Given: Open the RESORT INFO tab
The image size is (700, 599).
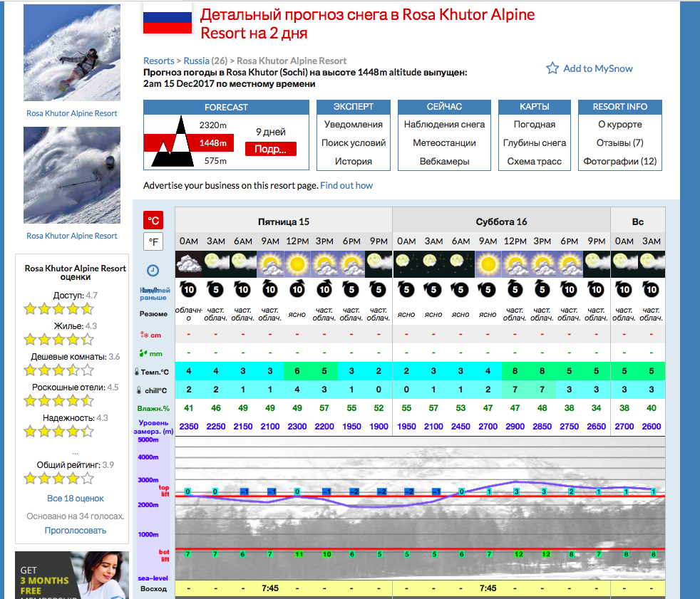Looking at the screenshot, I should [x=620, y=107].
